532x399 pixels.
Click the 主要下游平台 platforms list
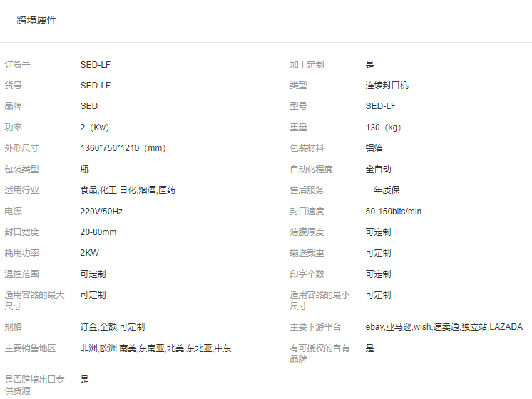(x=444, y=327)
